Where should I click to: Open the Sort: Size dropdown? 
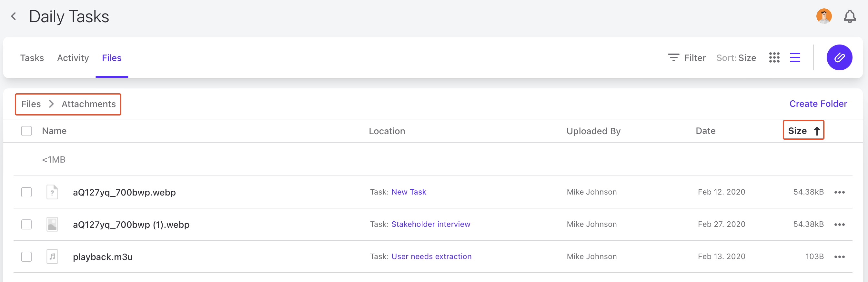pyautogui.click(x=736, y=58)
